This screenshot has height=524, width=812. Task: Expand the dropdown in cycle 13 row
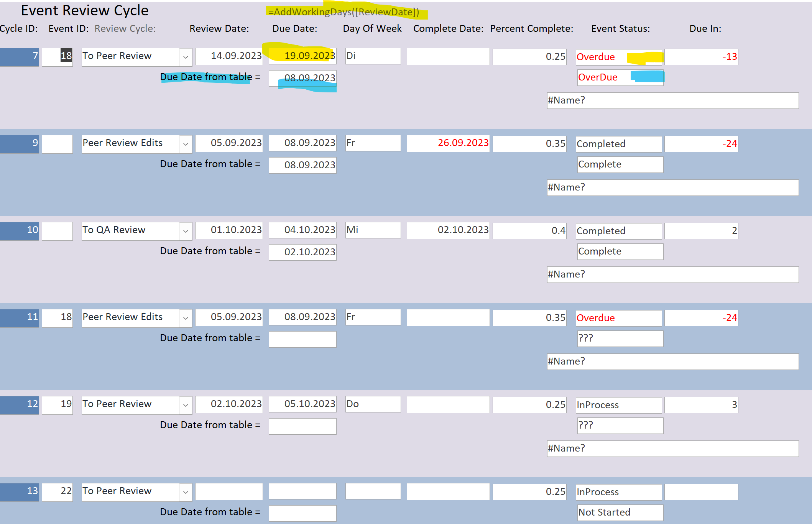click(x=186, y=492)
